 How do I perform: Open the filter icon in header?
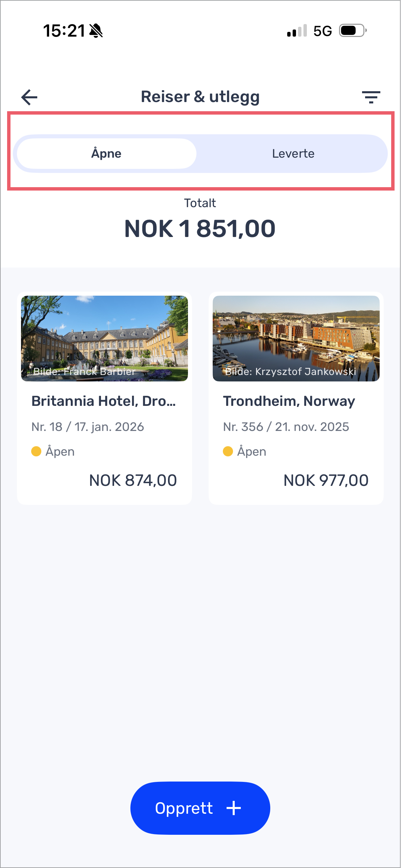371,97
